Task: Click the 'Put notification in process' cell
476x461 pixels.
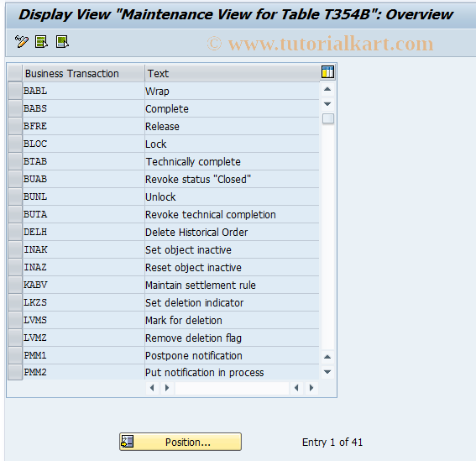Action: click(233, 372)
